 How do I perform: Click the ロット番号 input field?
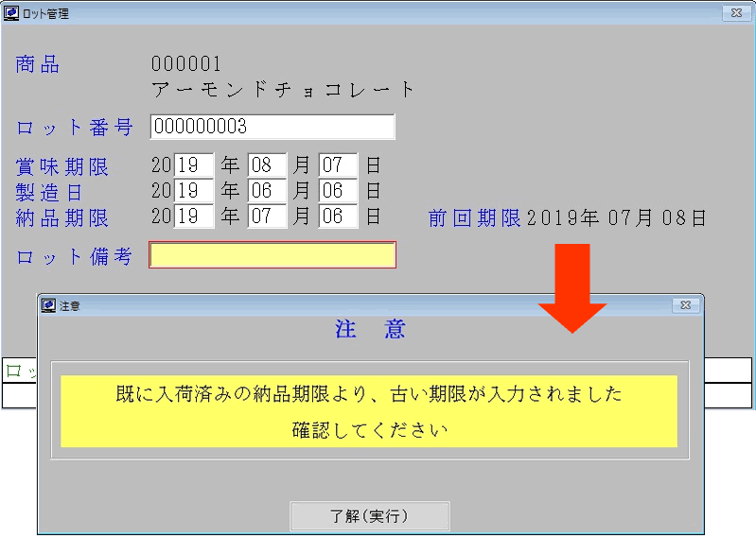coord(272,127)
